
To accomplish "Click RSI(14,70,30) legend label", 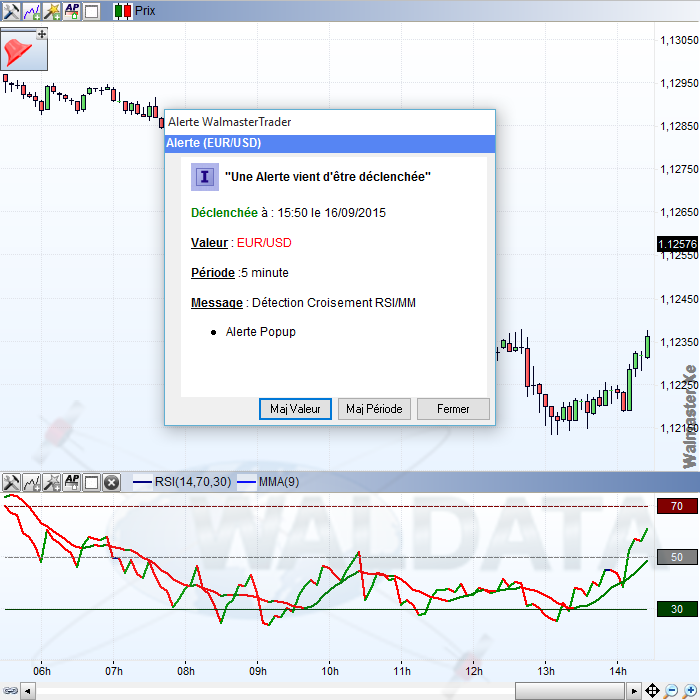I will coord(192,482).
